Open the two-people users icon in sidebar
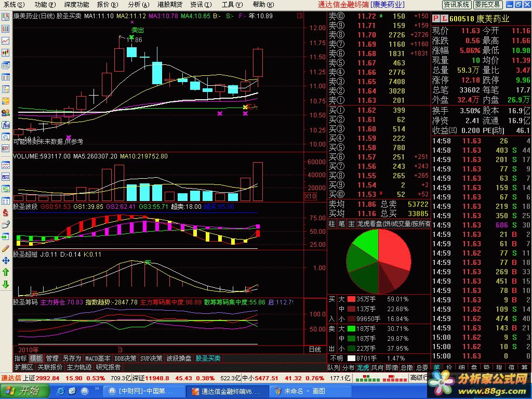The width and height of the screenshot is (532, 399). [6, 113]
